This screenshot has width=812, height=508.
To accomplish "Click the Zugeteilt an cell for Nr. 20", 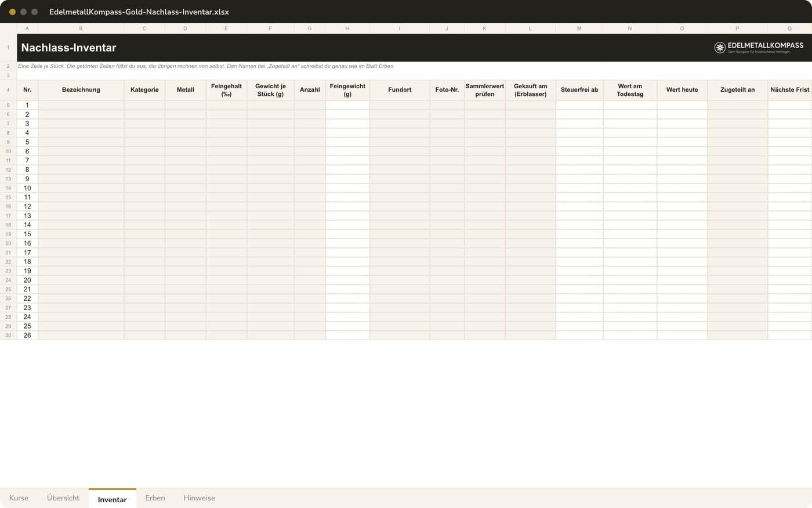I will click(738, 280).
